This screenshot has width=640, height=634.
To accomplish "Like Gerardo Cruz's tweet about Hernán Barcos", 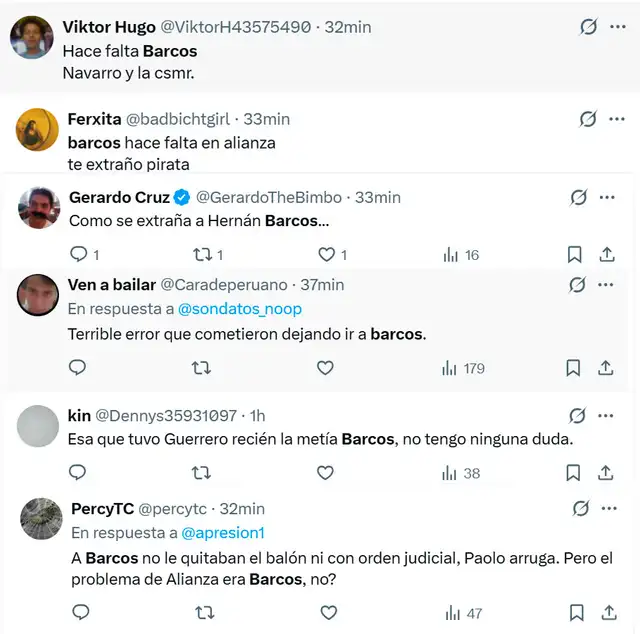I will 325,255.
